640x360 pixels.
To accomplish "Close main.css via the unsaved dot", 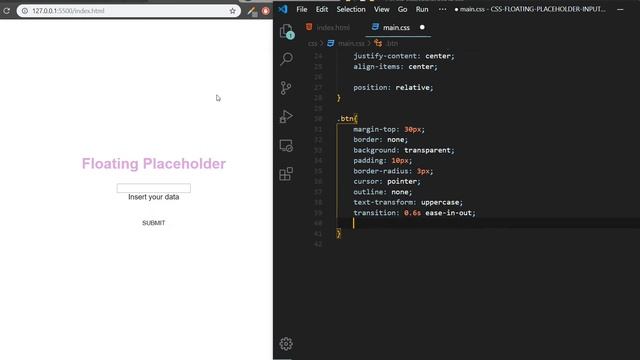I will [422, 27].
